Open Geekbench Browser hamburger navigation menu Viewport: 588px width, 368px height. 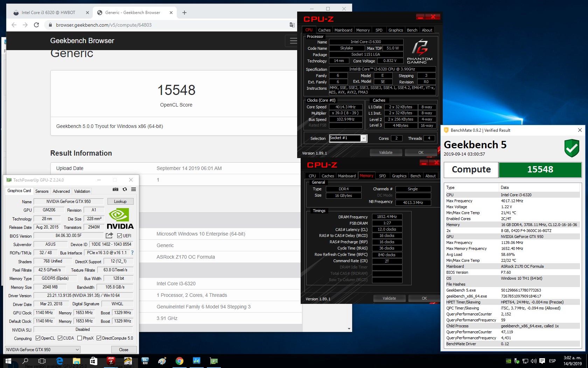click(293, 41)
